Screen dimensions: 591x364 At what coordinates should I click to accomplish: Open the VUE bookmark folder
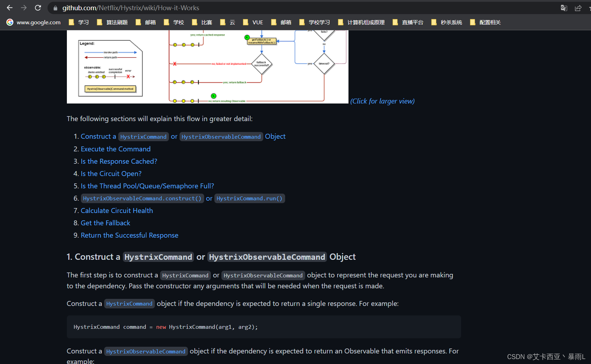point(253,22)
